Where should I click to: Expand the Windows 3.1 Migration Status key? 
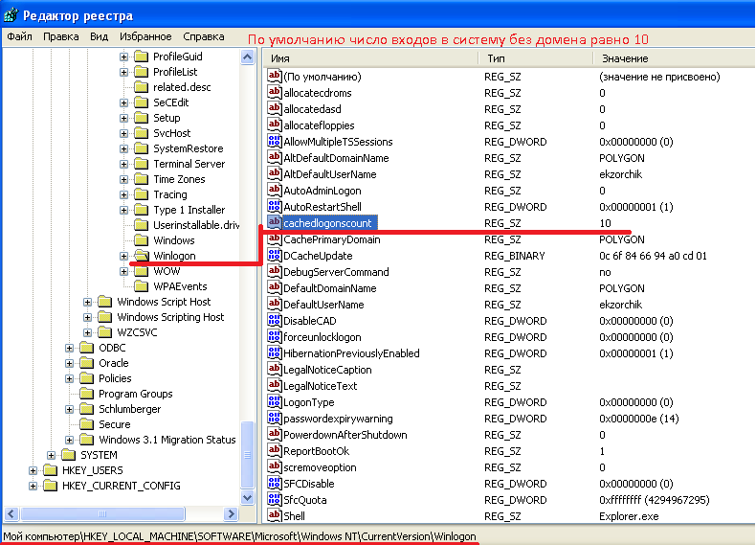70,440
